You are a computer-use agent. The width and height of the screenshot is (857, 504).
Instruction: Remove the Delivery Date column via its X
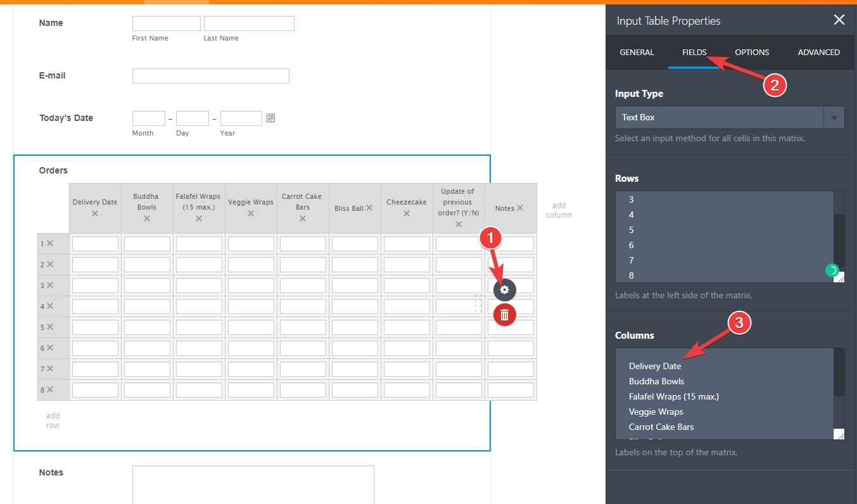[95, 214]
